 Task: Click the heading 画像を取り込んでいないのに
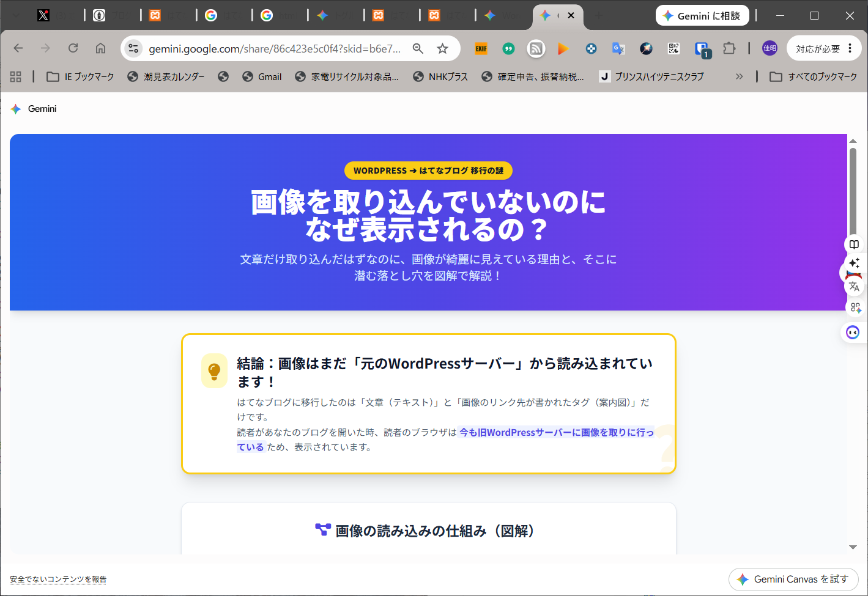[428, 202]
